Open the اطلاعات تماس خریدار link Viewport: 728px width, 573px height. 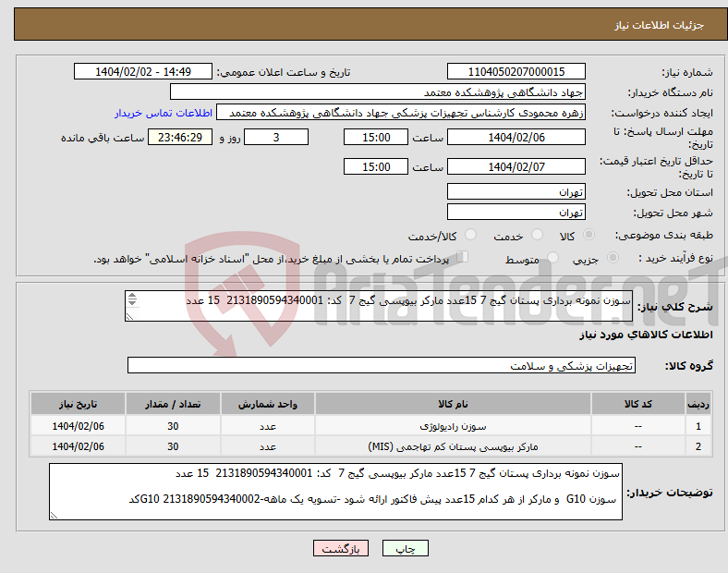(x=164, y=113)
